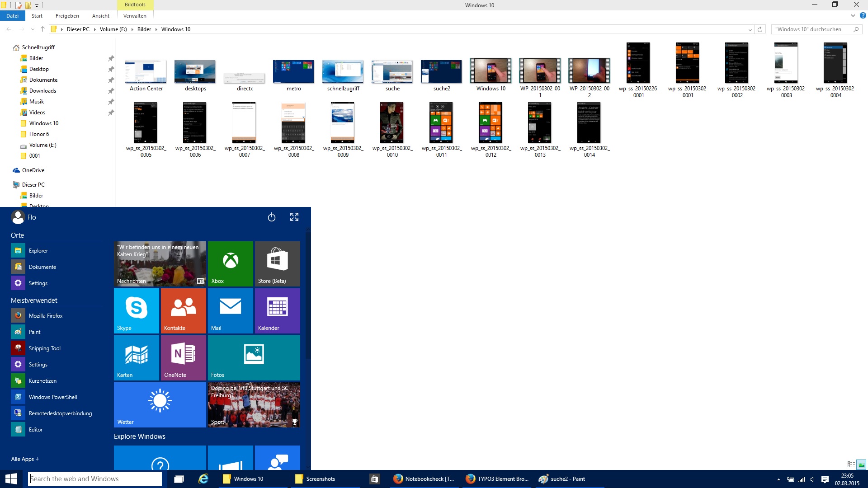Switch to the Start ribbon tab
868x488 pixels.
coord(37,16)
